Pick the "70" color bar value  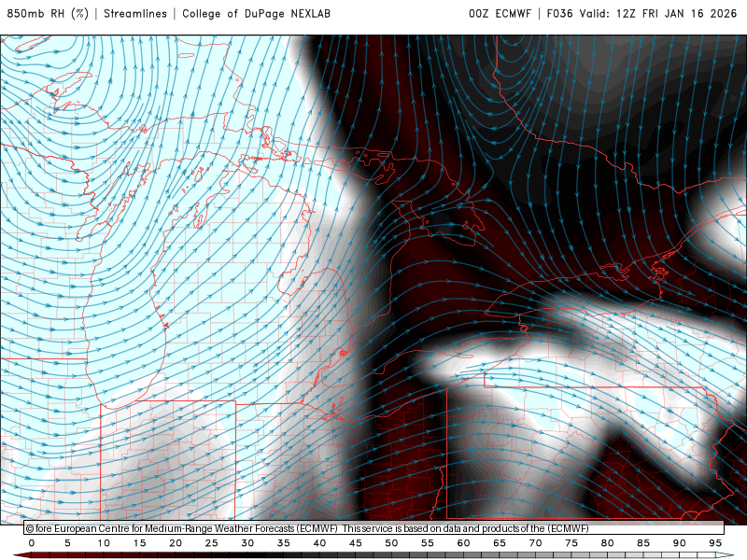(535, 543)
